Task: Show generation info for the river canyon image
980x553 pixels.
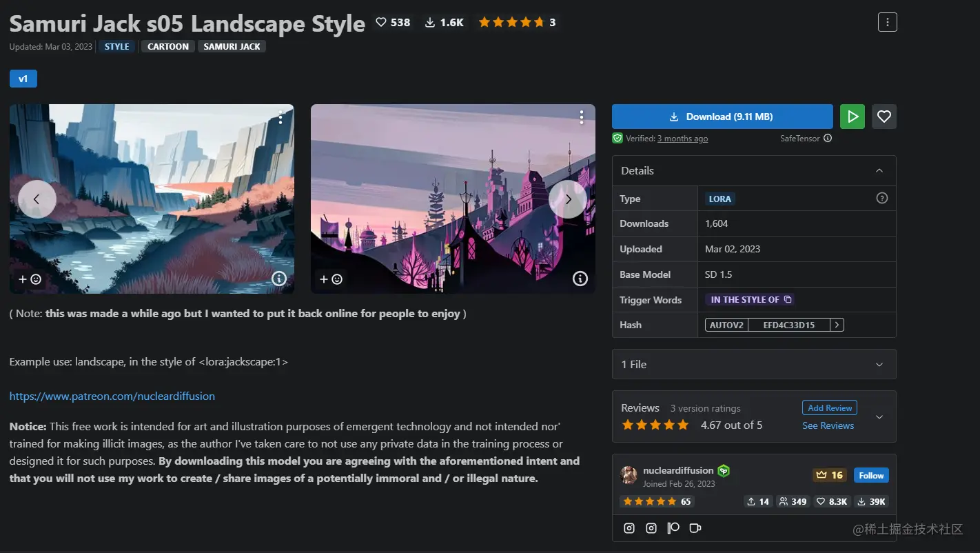Action: pos(278,279)
